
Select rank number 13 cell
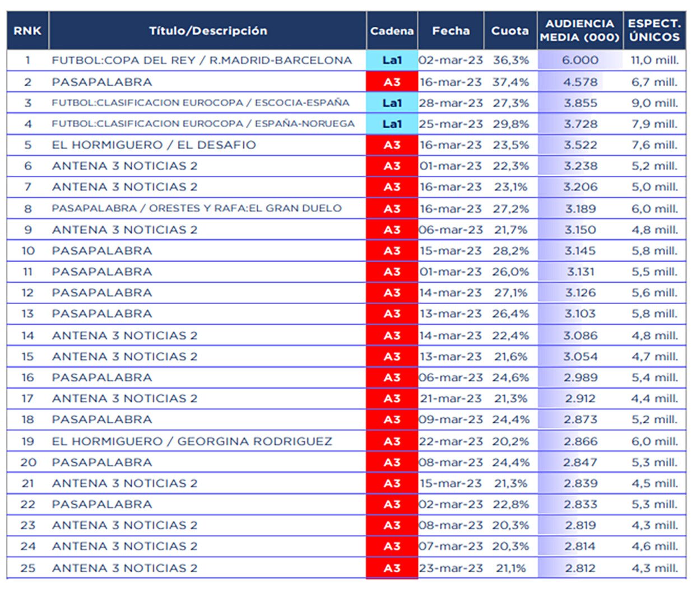tap(27, 314)
